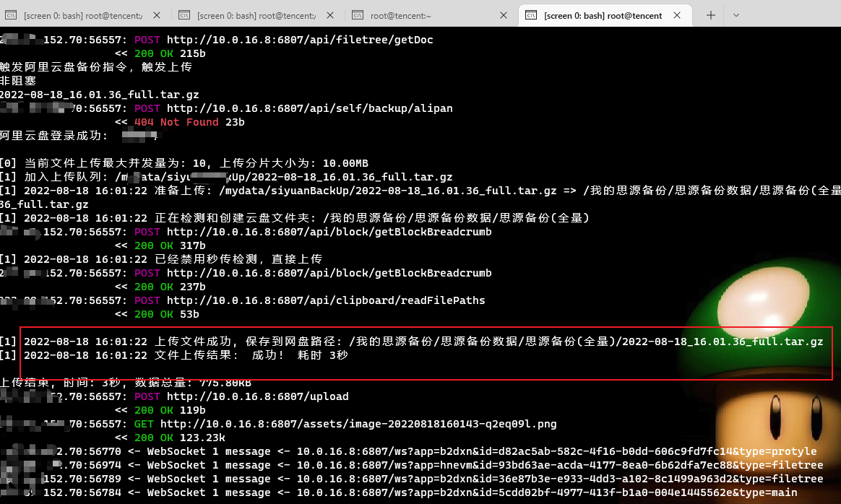Viewport: 841px width, 504px height.
Task: Click the WebSocket line with id=36e87b3e
Action: pyautogui.click(x=411, y=479)
